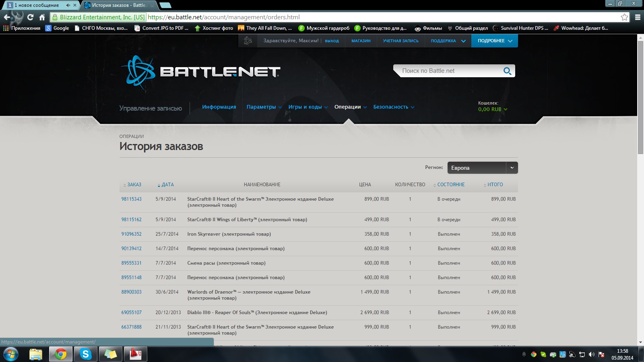The image size is (644, 362).
Task: Click Blizzard logo in top nav
Action: [248, 41]
